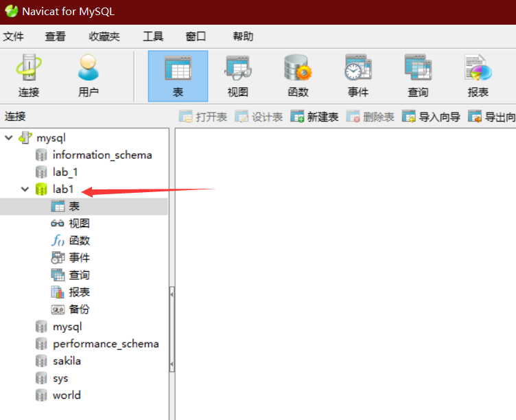The image size is (516, 420).
Task: Select 表 node icon under lab1
Action: pyautogui.click(x=58, y=207)
